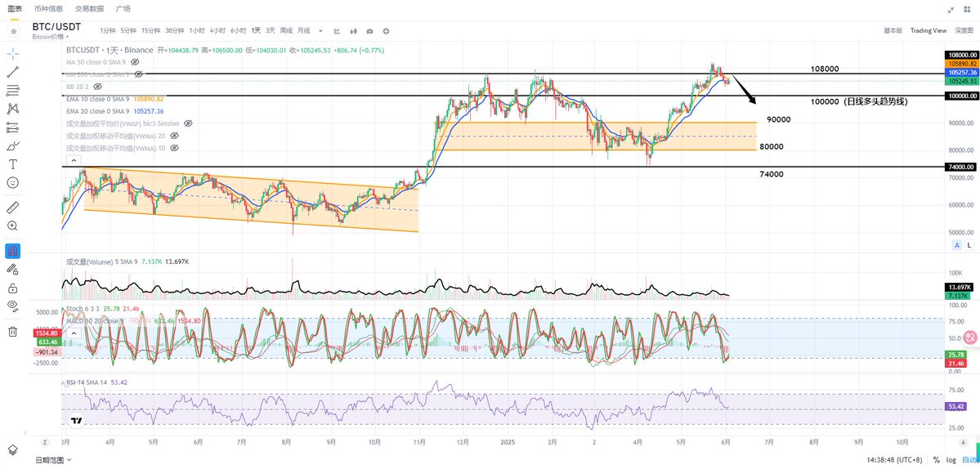Click the trash can remove drawings icon
This screenshot has height=469, width=980.
pos(12,332)
